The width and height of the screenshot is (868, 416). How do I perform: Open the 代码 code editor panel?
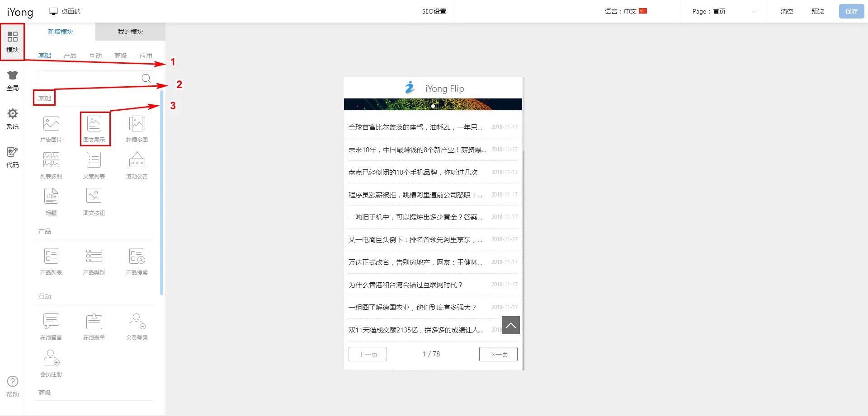click(13, 157)
